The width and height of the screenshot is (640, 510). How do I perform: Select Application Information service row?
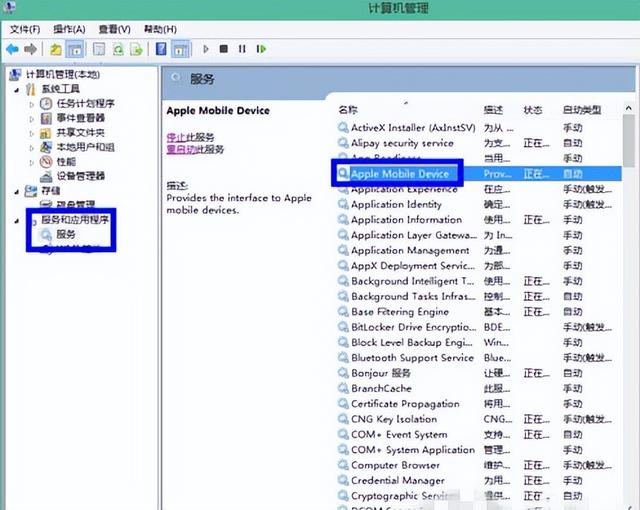click(x=480, y=220)
